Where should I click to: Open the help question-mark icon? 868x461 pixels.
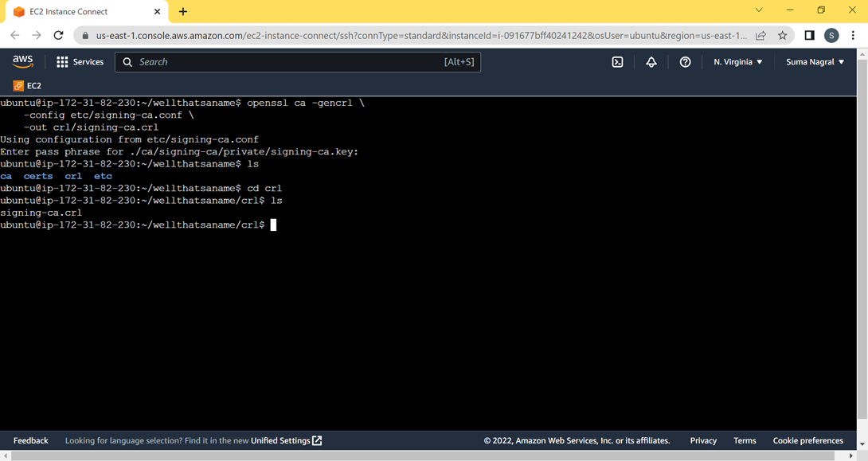click(685, 61)
